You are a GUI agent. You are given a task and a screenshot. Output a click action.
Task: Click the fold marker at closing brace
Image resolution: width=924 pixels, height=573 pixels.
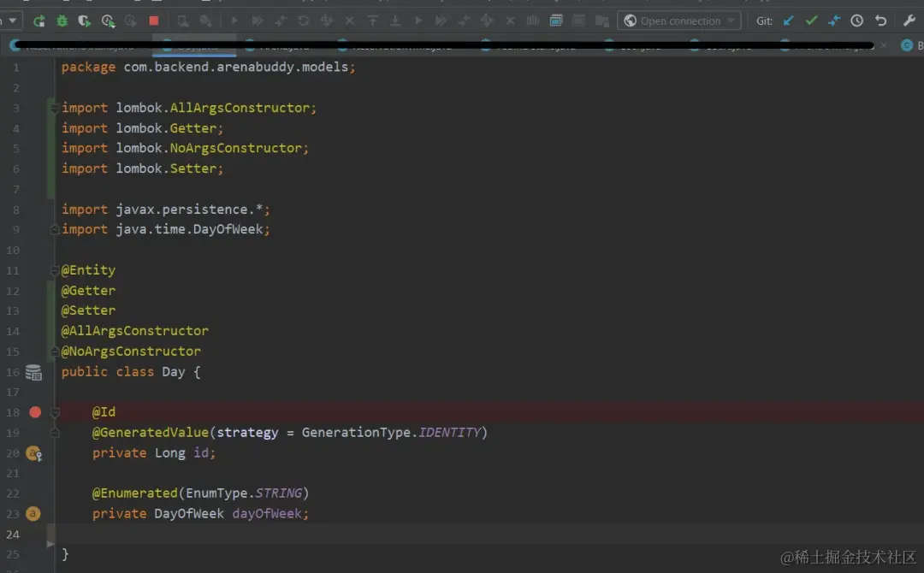[x=50, y=545]
